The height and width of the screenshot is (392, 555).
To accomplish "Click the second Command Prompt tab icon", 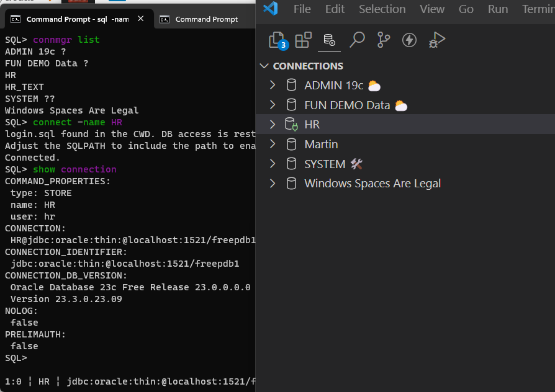I will pos(165,19).
